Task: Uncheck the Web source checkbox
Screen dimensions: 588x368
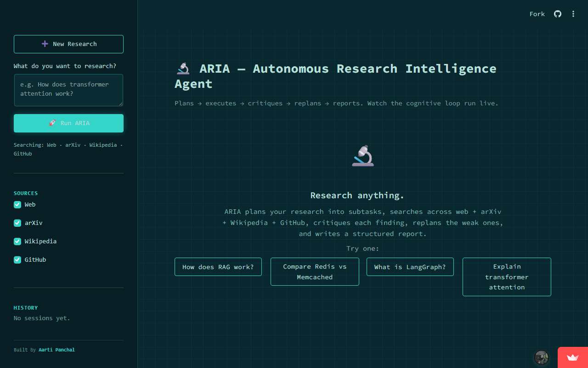Action: pos(17,205)
